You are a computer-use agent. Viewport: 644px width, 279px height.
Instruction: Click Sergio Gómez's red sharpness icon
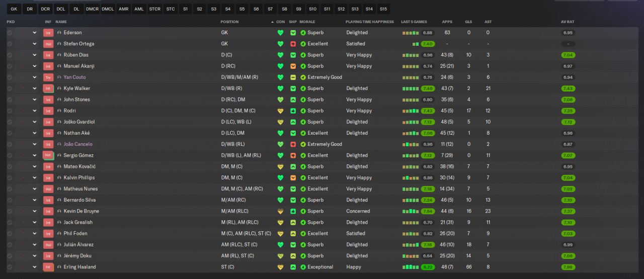(293, 155)
